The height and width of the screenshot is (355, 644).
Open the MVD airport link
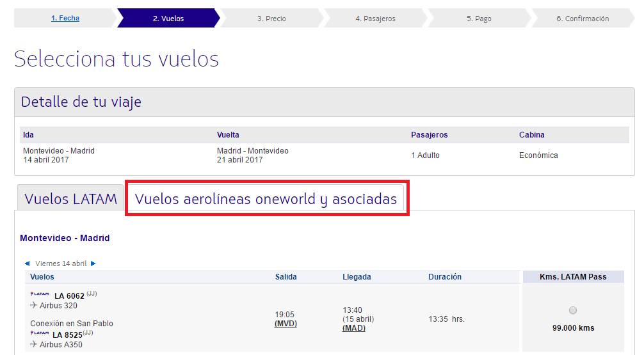(x=286, y=324)
